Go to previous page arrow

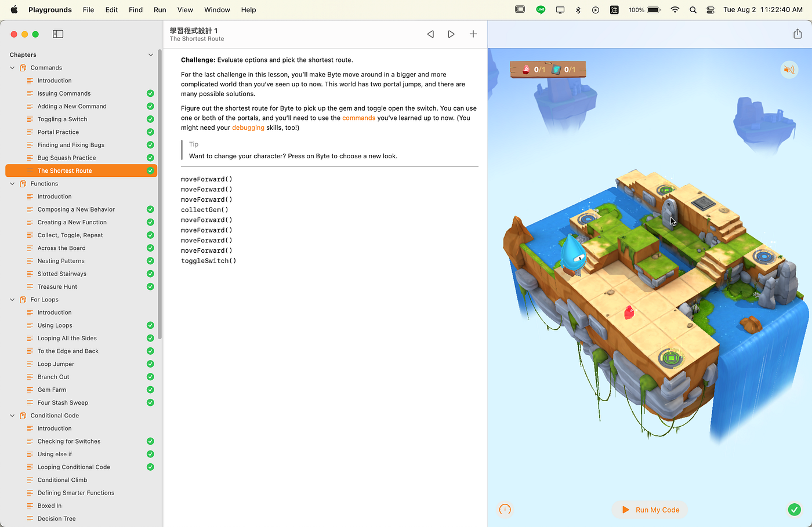coord(430,34)
